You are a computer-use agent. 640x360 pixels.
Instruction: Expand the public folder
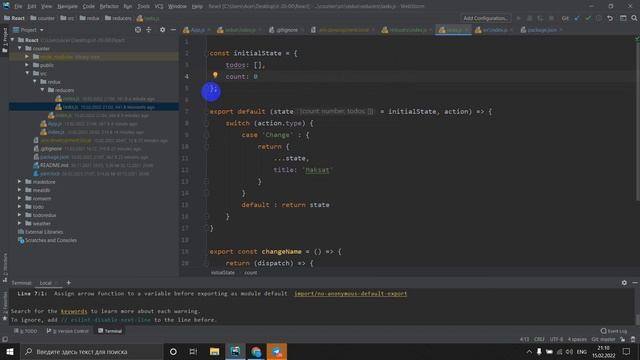(x=27, y=65)
